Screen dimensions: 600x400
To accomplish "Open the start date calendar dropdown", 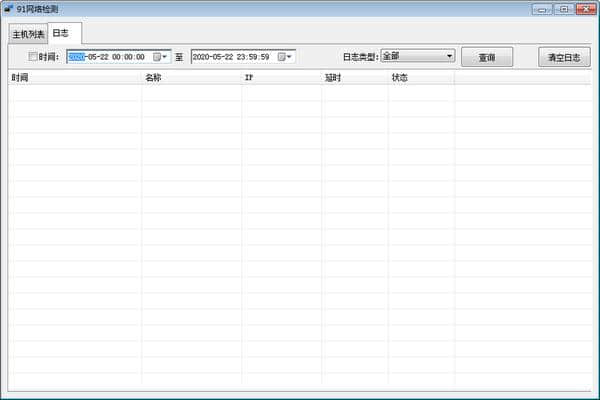I will click(x=160, y=57).
